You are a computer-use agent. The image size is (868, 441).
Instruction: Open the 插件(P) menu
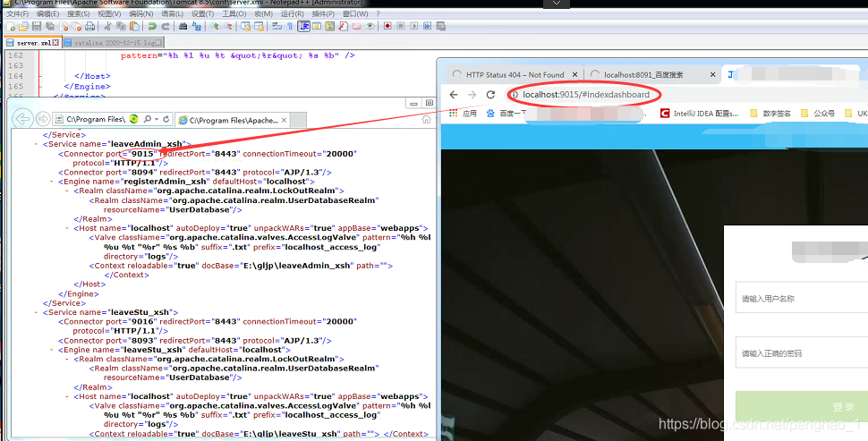coord(323,13)
